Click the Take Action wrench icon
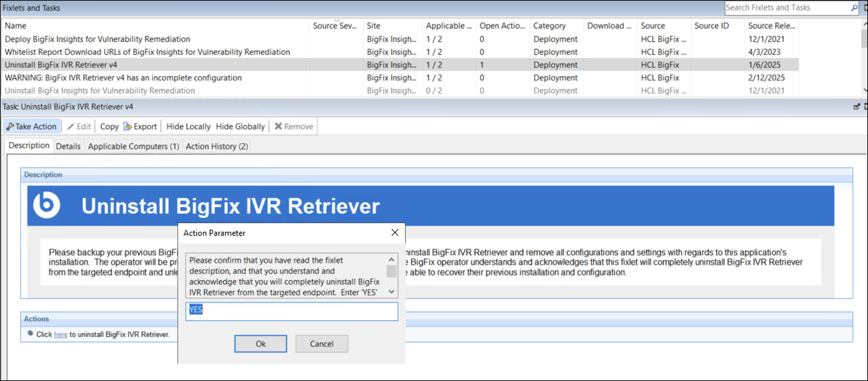 coord(10,126)
